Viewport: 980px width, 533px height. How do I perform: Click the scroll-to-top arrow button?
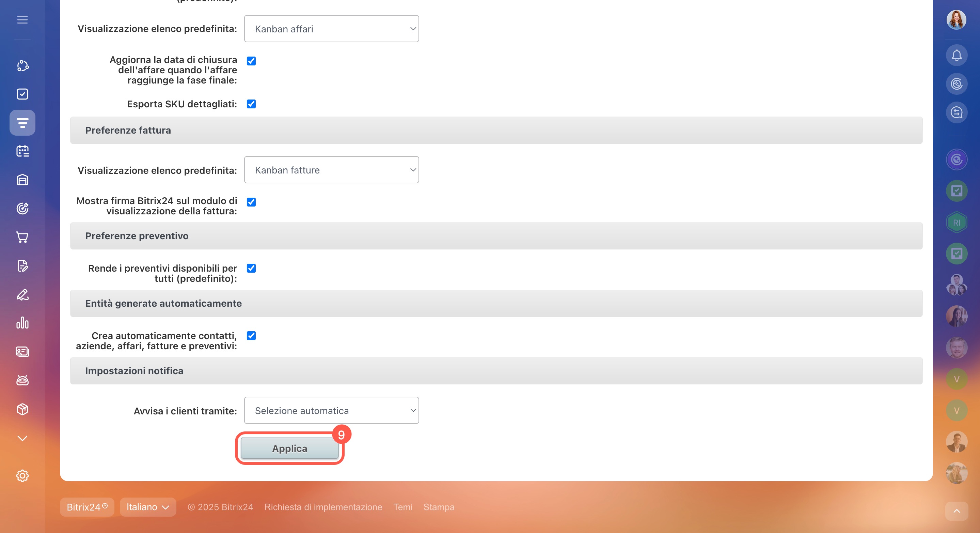click(x=957, y=511)
